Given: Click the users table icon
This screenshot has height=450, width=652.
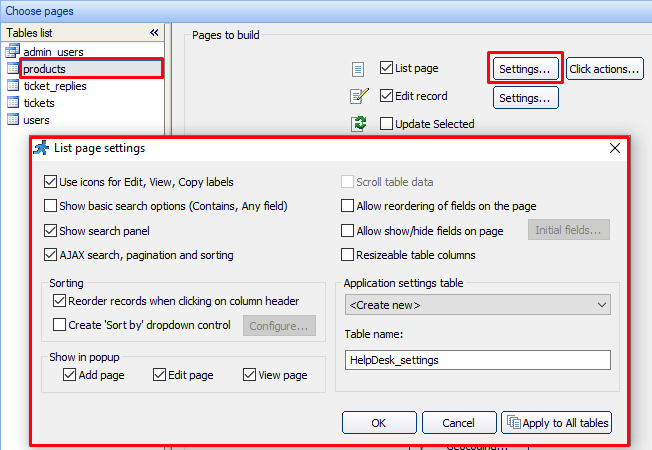Looking at the screenshot, I should (x=13, y=120).
